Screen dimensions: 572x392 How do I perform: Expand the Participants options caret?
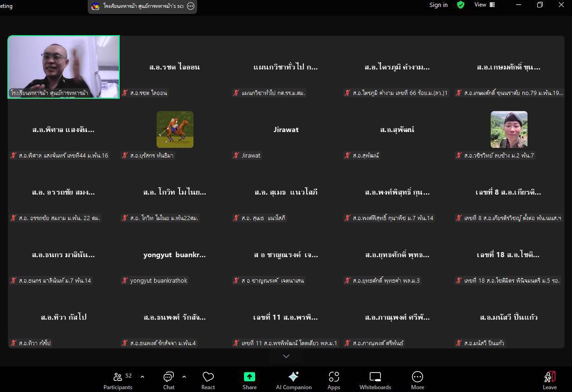coord(142,377)
